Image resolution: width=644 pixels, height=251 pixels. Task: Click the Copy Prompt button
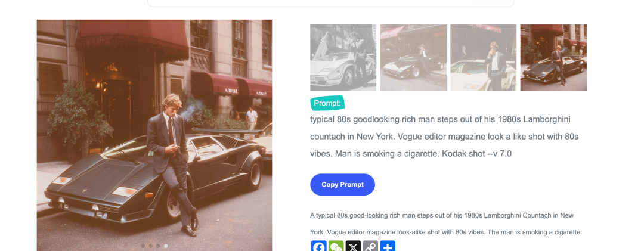click(x=342, y=185)
